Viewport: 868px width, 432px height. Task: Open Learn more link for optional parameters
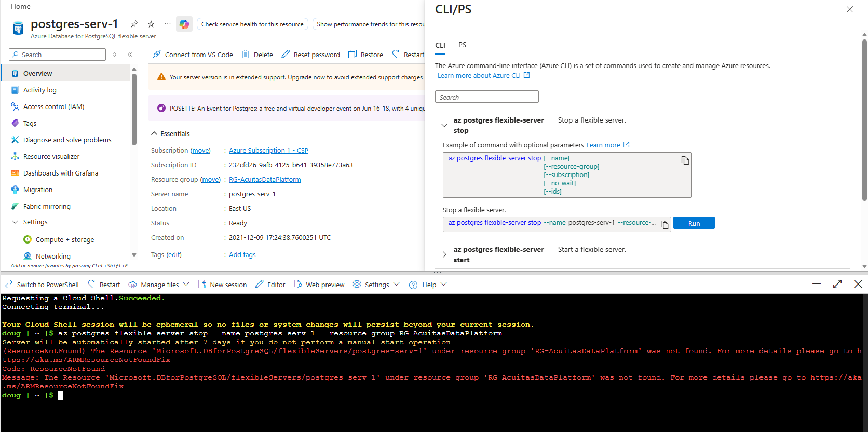607,145
